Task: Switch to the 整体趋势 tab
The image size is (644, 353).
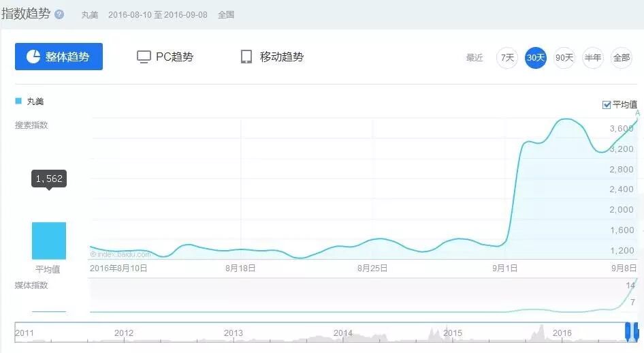Action: click(x=59, y=57)
